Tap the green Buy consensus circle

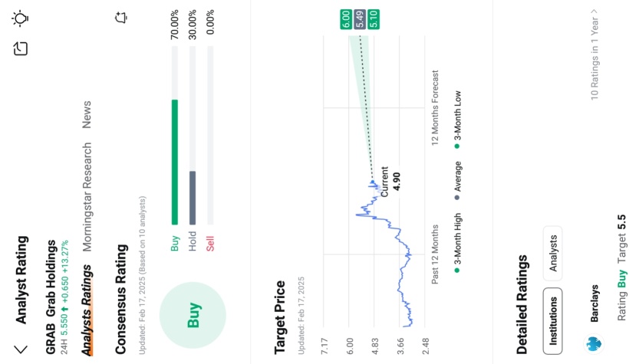(x=193, y=316)
